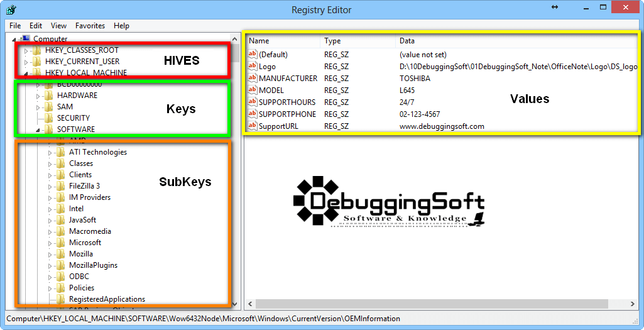Viewport: 644px width, 330px height.
Task: Click the 02-123-4567 data cell
Action: [419, 114]
